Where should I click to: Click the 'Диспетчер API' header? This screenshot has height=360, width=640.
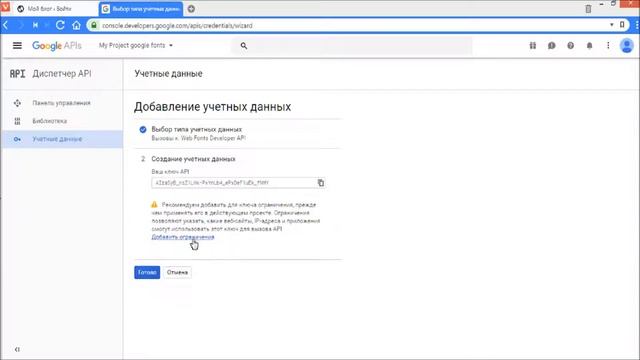(62, 74)
